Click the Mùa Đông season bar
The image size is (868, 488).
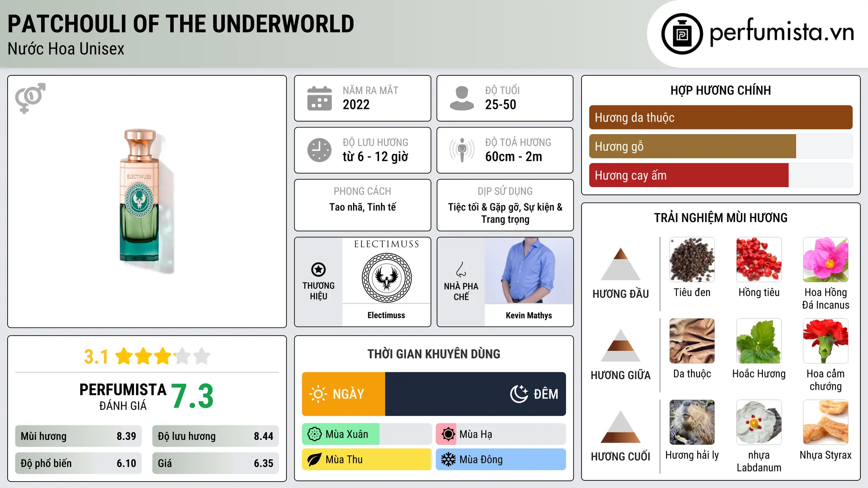501,460
